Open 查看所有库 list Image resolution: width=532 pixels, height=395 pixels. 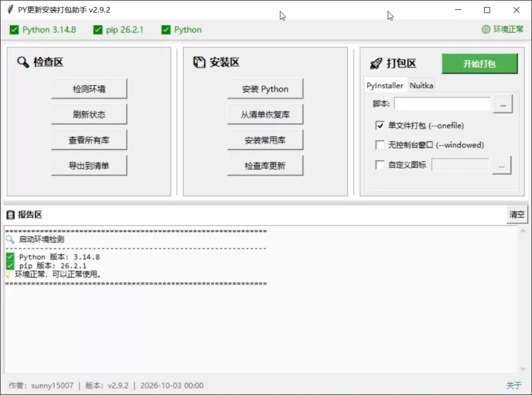click(x=89, y=140)
